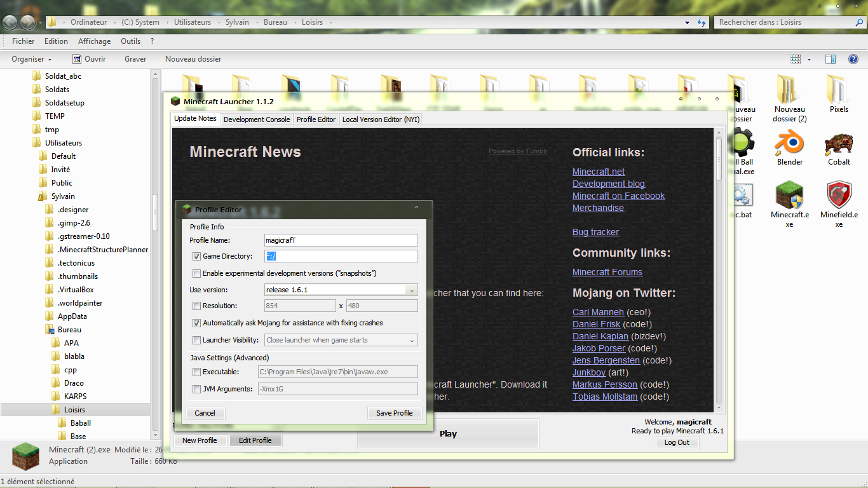Cancel the Profile Editor dialog
This screenshot has height=488, width=868.
205,413
